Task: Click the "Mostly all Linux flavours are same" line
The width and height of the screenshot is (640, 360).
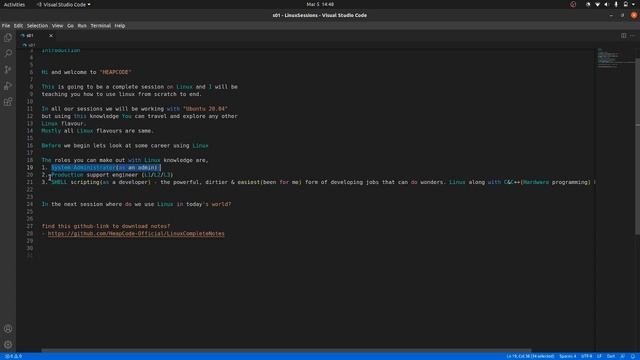Action: [x=98, y=131]
